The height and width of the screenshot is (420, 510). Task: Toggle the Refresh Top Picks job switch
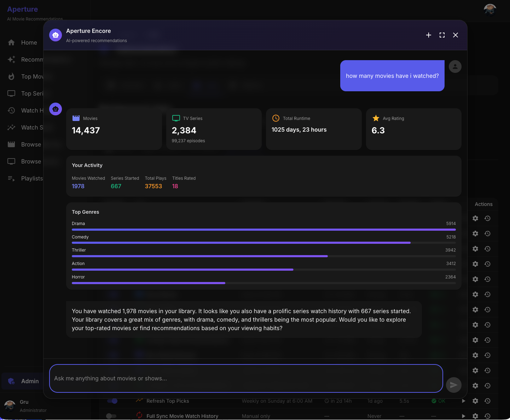112,401
